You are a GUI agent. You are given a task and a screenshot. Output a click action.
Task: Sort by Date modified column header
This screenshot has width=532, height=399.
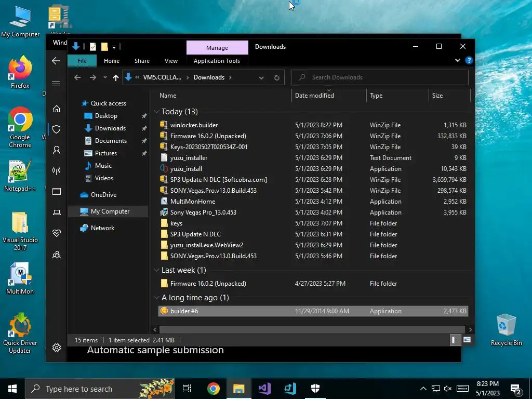pyautogui.click(x=329, y=96)
